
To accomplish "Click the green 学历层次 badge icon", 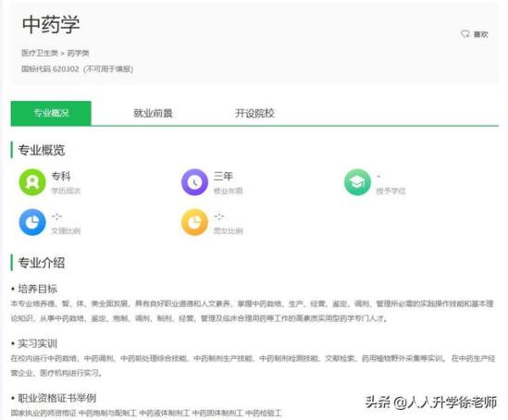I will [32, 182].
